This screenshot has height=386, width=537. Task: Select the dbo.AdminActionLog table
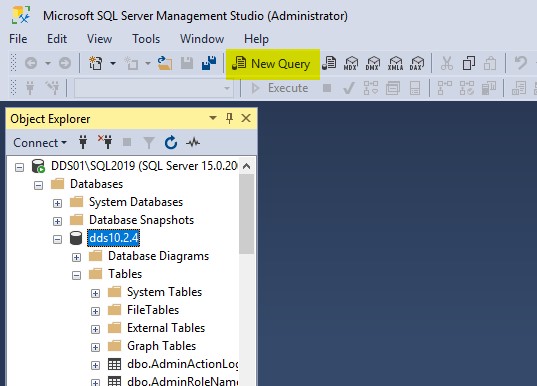pyautogui.click(x=183, y=364)
